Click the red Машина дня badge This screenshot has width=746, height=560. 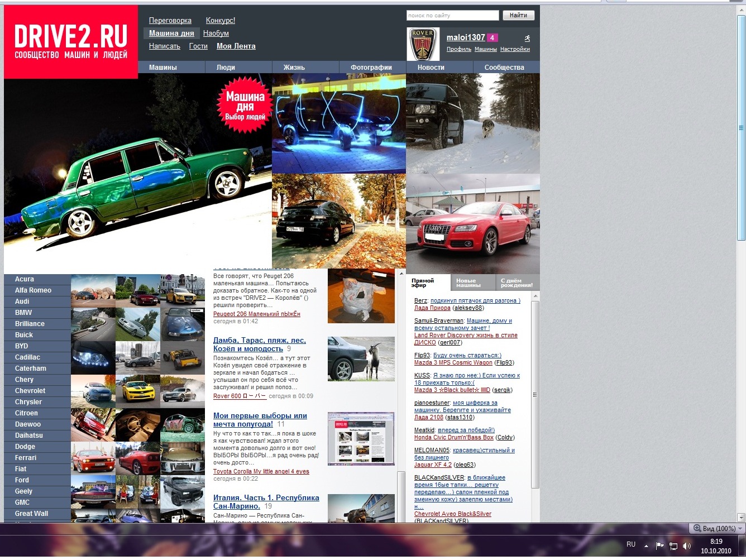[x=245, y=105]
